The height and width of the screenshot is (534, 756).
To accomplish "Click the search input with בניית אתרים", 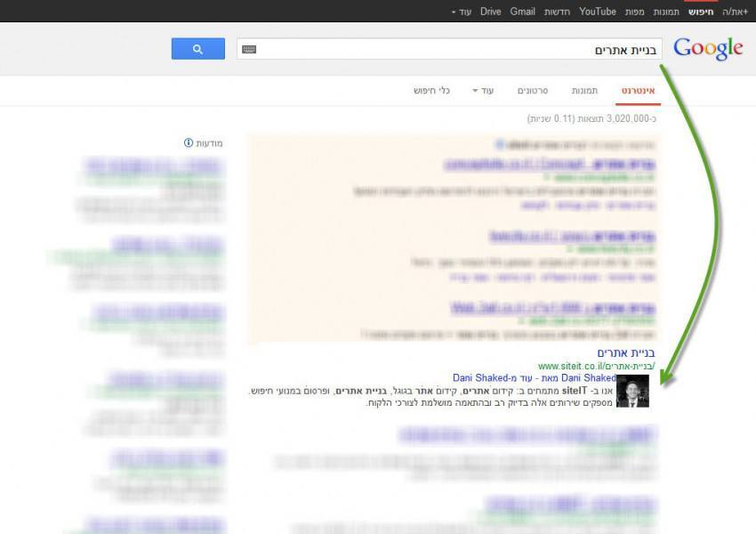I will (x=449, y=49).
